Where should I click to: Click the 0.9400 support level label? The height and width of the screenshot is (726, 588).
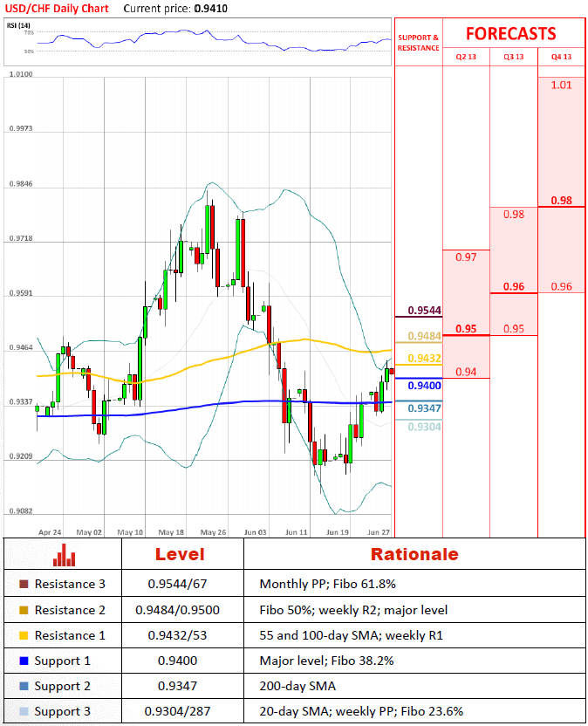[x=424, y=386]
